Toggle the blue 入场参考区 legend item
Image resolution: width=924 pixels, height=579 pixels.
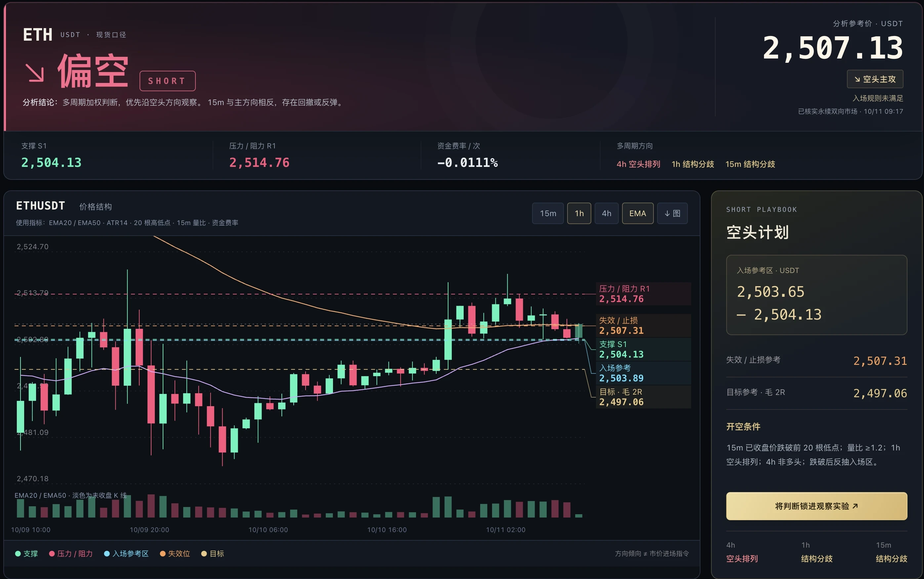pos(126,553)
